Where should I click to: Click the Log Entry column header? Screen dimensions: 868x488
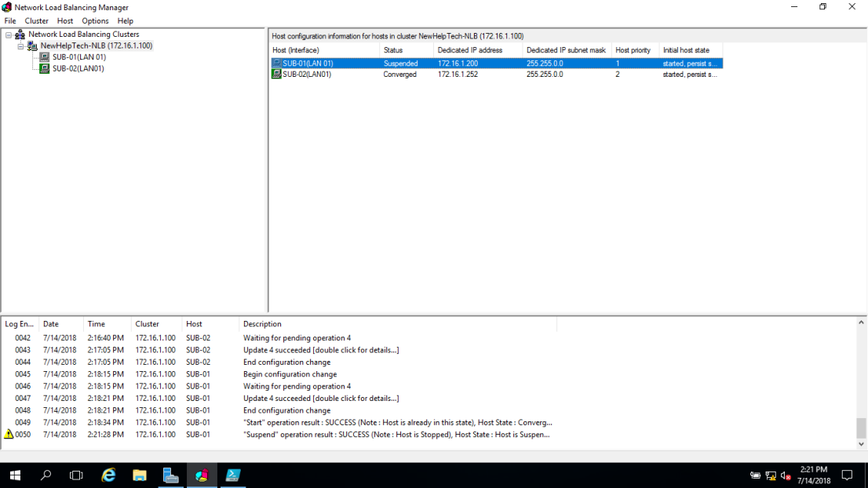(20, 324)
